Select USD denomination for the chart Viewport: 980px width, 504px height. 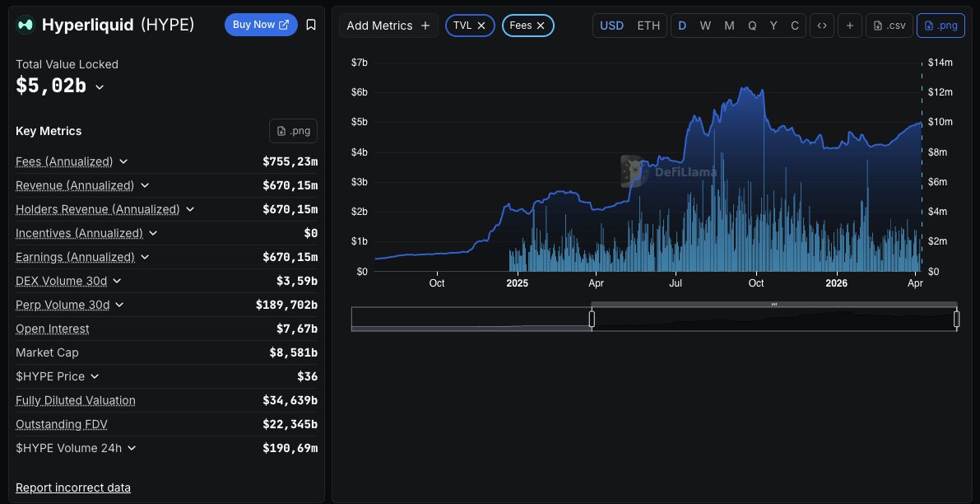click(611, 26)
